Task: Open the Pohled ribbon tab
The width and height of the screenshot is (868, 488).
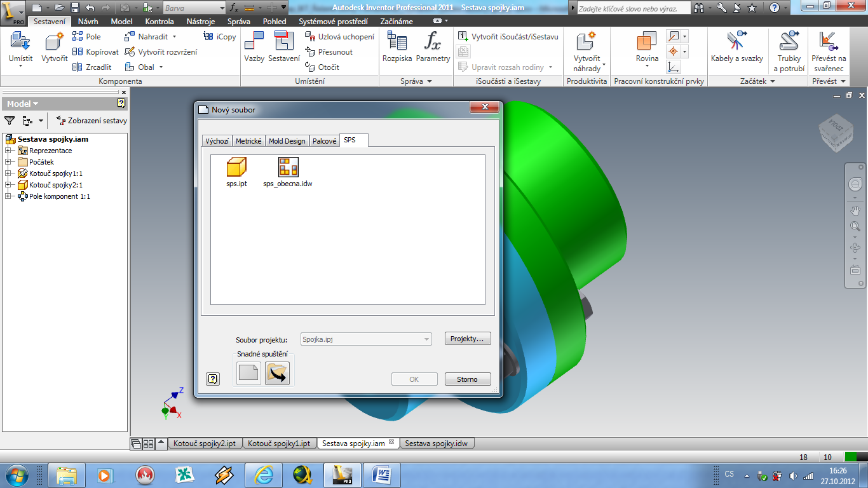Action: 275,21
